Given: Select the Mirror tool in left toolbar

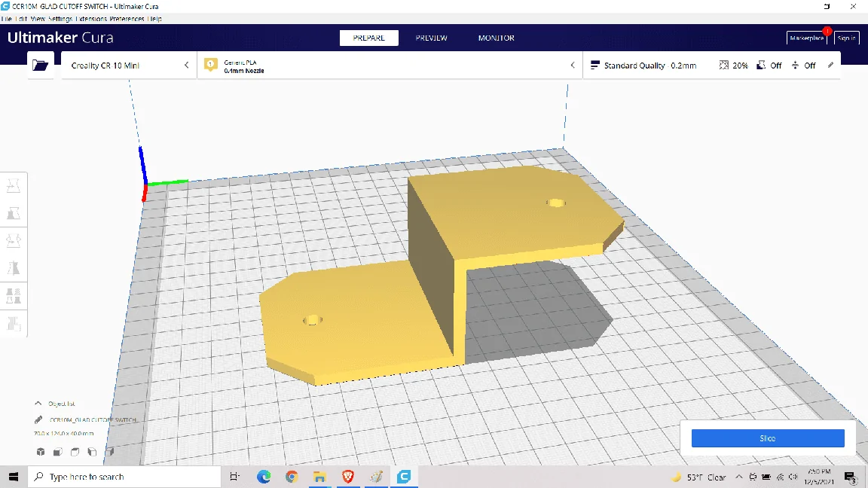Looking at the screenshot, I should [14, 268].
